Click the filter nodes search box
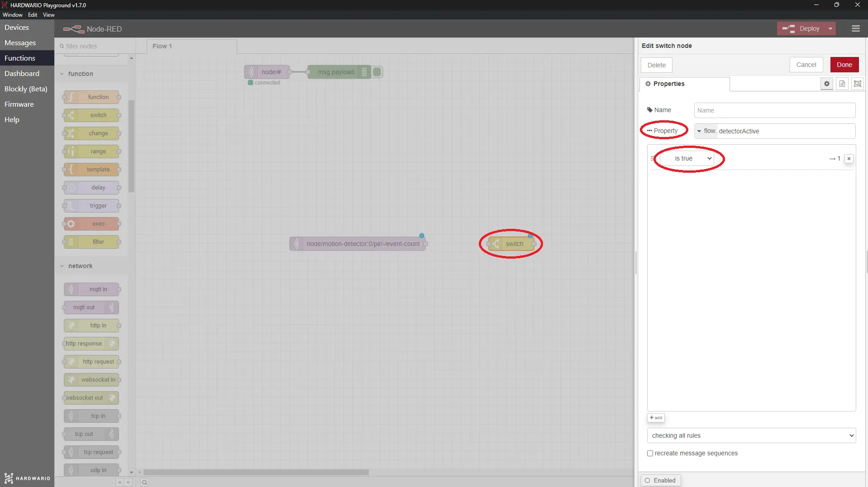Image resolution: width=868 pixels, height=487 pixels. pos(95,46)
